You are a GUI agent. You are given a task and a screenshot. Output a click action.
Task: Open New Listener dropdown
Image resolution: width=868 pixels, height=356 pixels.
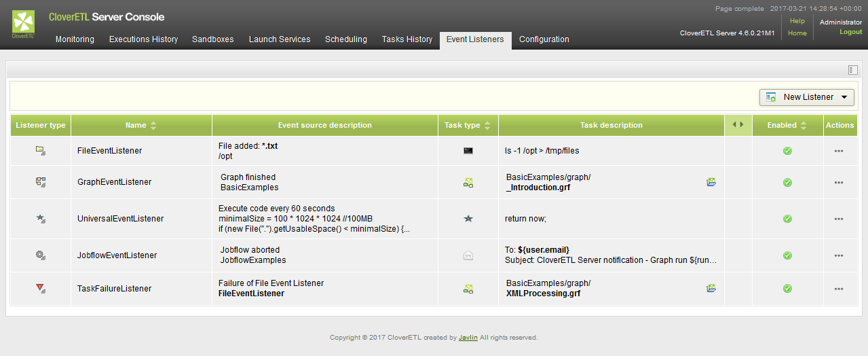click(806, 97)
